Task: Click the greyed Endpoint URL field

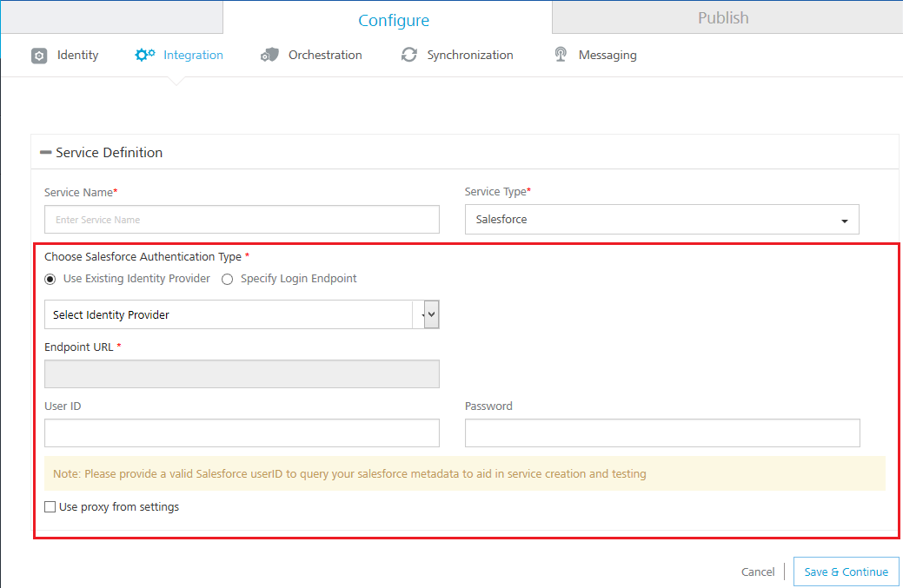Action: (x=242, y=374)
